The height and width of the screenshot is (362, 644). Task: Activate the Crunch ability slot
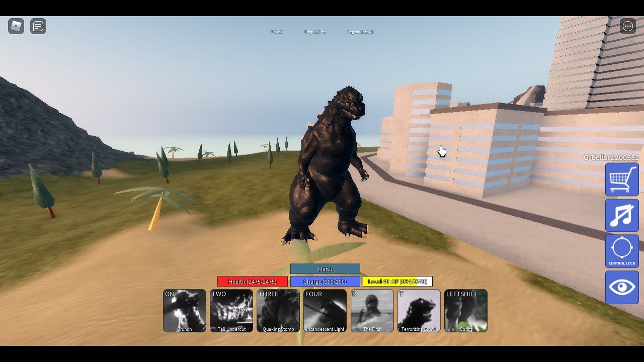(185, 311)
